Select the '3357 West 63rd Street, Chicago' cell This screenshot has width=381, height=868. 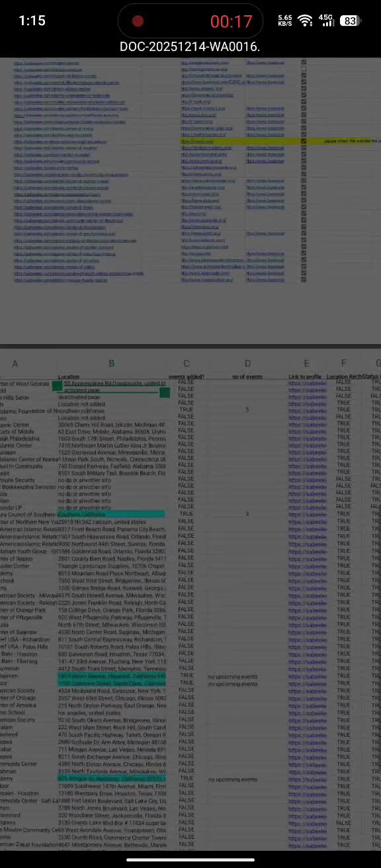click(x=111, y=698)
